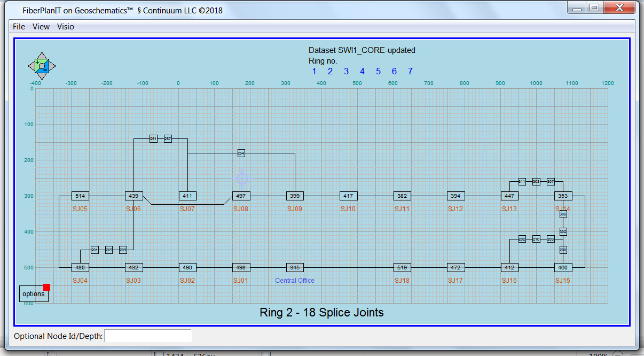The height and width of the screenshot is (356, 644).
Task: Open the options panel
Action: 33,294
